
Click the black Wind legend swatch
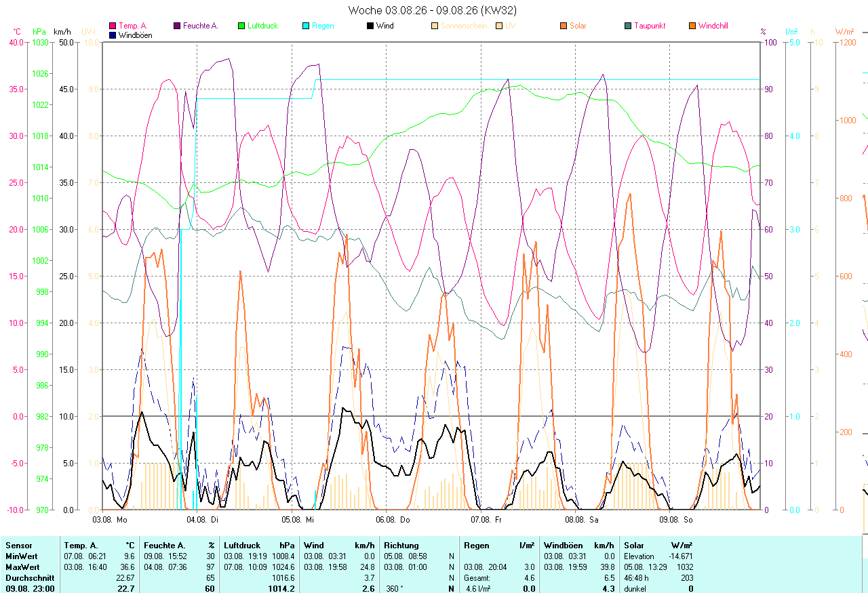point(370,26)
